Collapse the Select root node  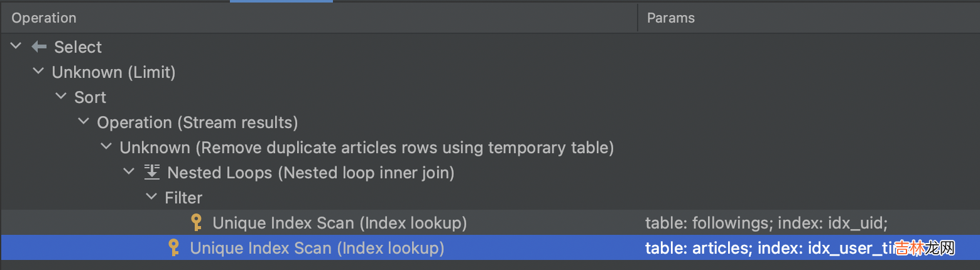pyautogui.click(x=16, y=47)
